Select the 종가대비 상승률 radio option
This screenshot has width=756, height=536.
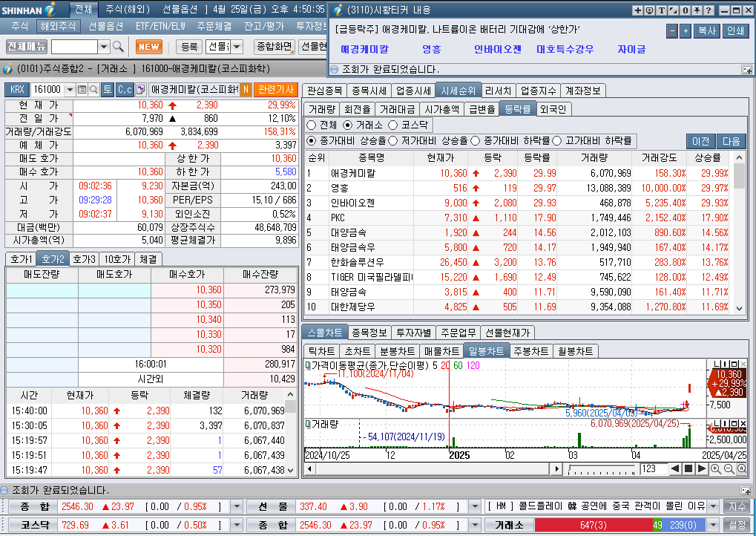tap(312, 141)
